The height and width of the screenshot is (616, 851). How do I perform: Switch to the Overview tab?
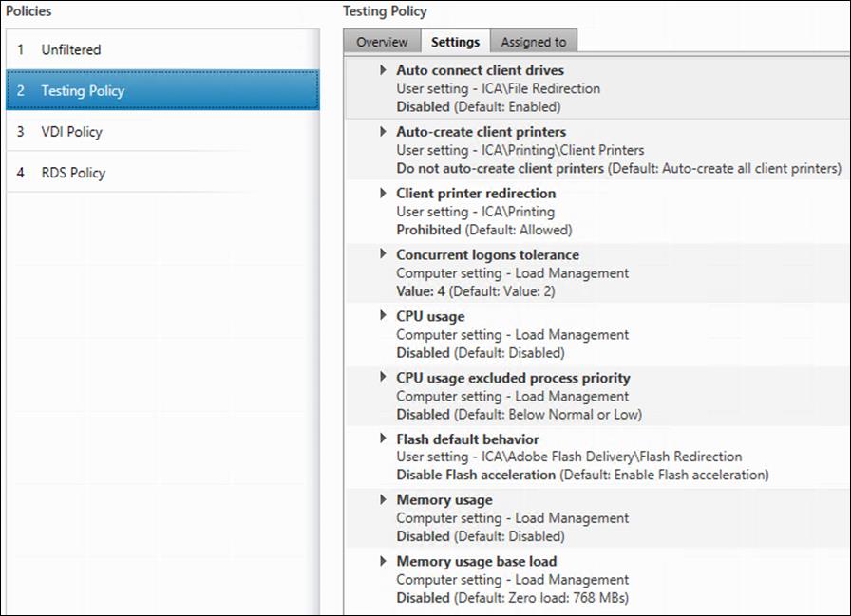pos(382,41)
